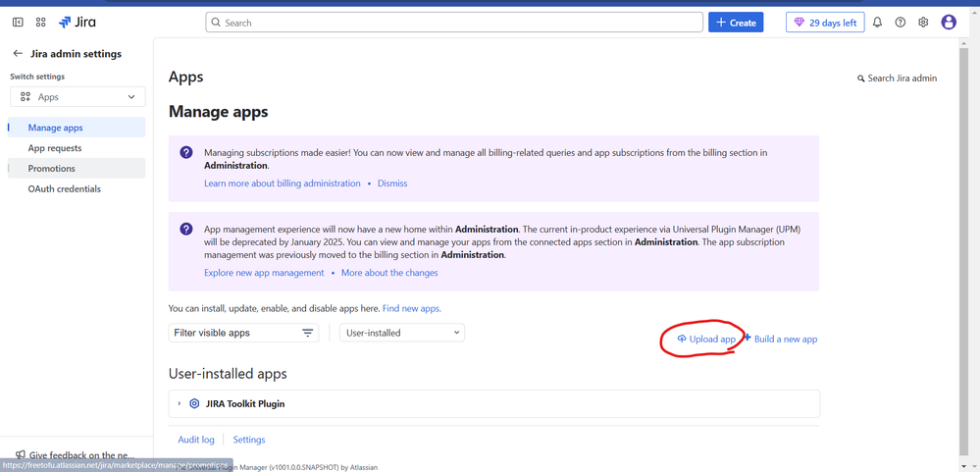The width and height of the screenshot is (980, 472).
Task: Click the magnifier icon beside Search Jira admin
Action: (861, 79)
